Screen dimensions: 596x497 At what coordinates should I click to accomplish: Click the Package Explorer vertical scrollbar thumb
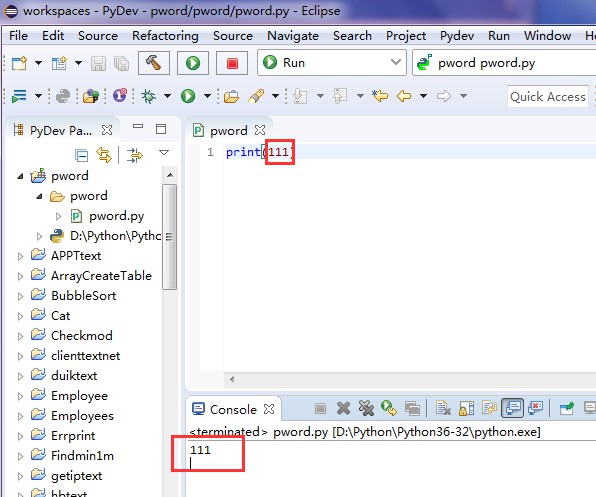click(x=170, y=237)
